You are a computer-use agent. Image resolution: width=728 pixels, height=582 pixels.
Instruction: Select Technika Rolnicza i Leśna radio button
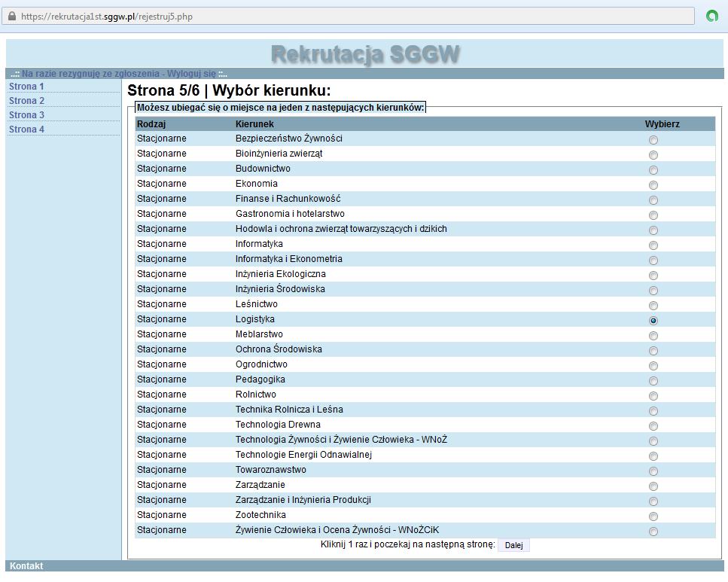point(653,410)
